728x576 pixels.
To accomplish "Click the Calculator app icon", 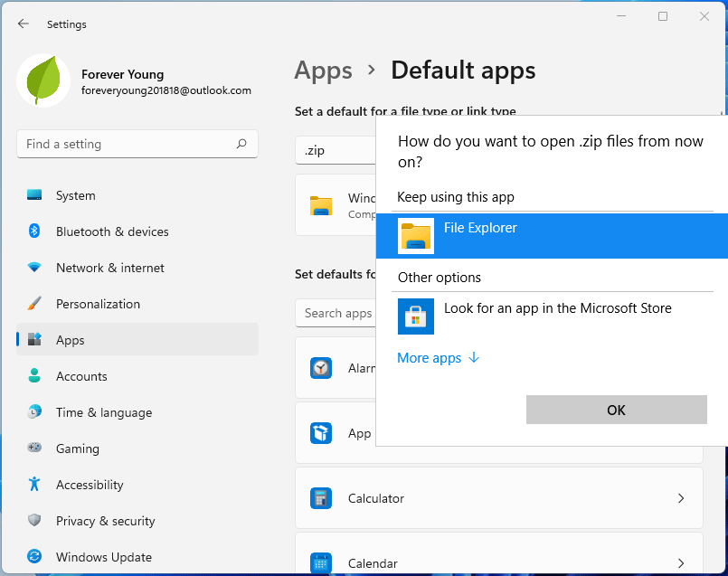I will [321, 498].
